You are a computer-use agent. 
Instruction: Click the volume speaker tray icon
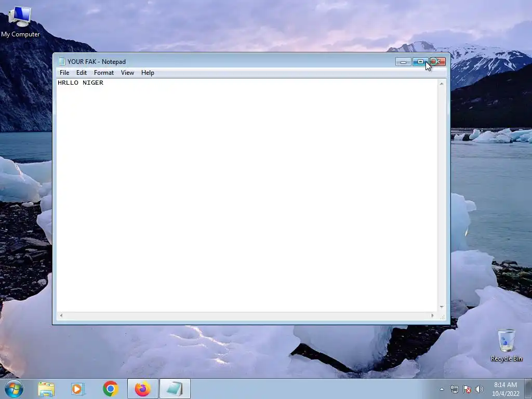pyautogui.click(x=479, y=390)
